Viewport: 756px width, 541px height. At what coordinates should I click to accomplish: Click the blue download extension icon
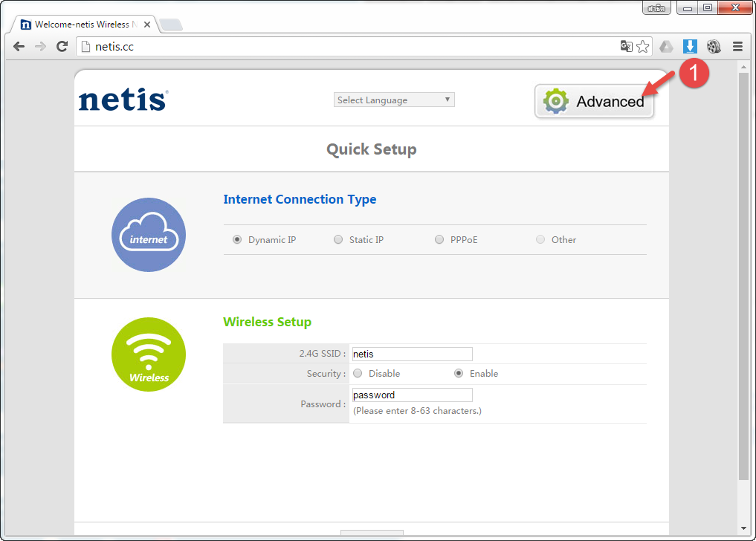pyautogui.click(x=690, y=46)
